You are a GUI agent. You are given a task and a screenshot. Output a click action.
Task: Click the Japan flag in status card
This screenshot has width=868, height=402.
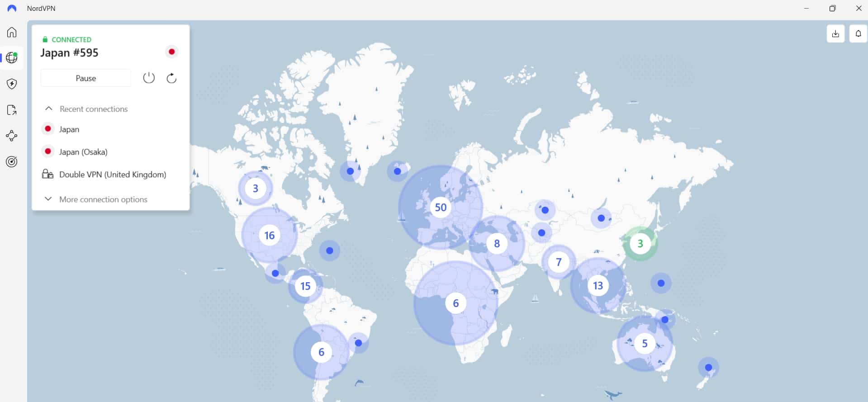[x=171, y=52]
